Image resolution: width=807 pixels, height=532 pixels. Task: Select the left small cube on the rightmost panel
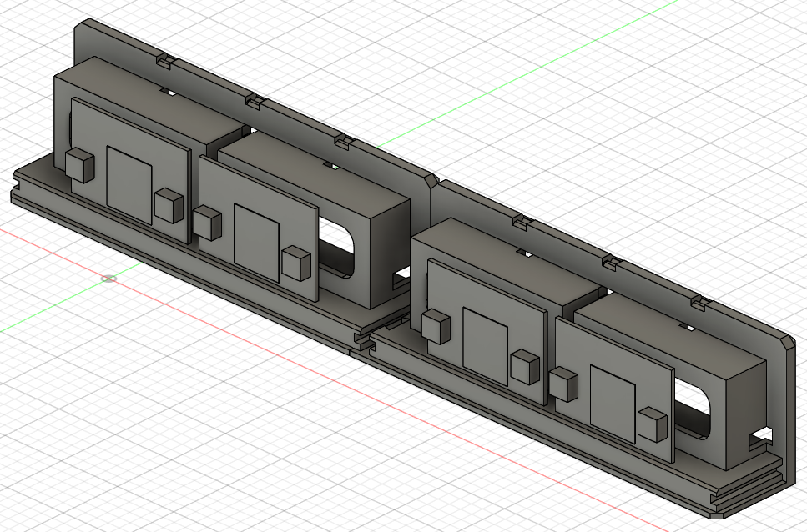click(x=563, y=385)
